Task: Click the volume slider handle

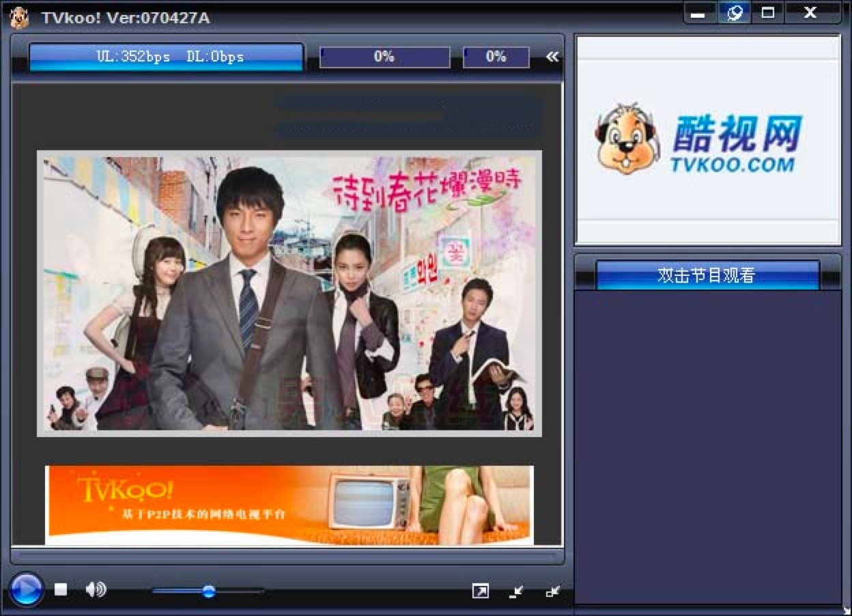Action: point(209,591)
